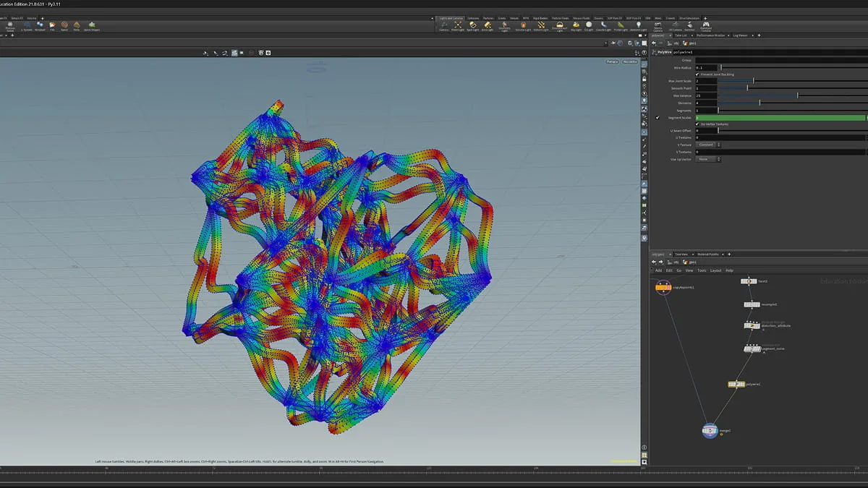Open the Use Up Vector dropdown

tap(708, 159)
